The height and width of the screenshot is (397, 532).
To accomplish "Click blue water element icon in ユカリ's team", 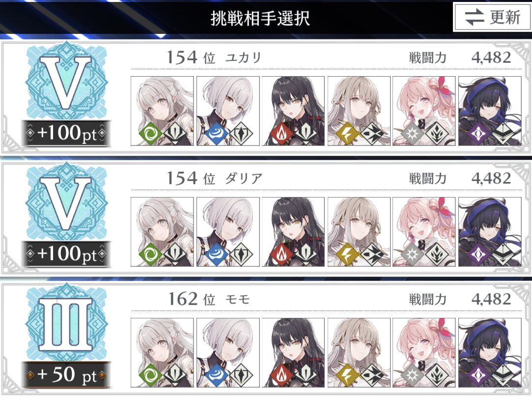I will coord(216,134).
